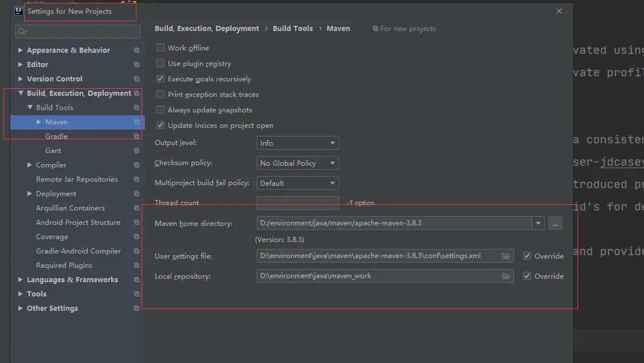
Task: Expand Languages & Frameworks section
Action: tap(21, 280)
